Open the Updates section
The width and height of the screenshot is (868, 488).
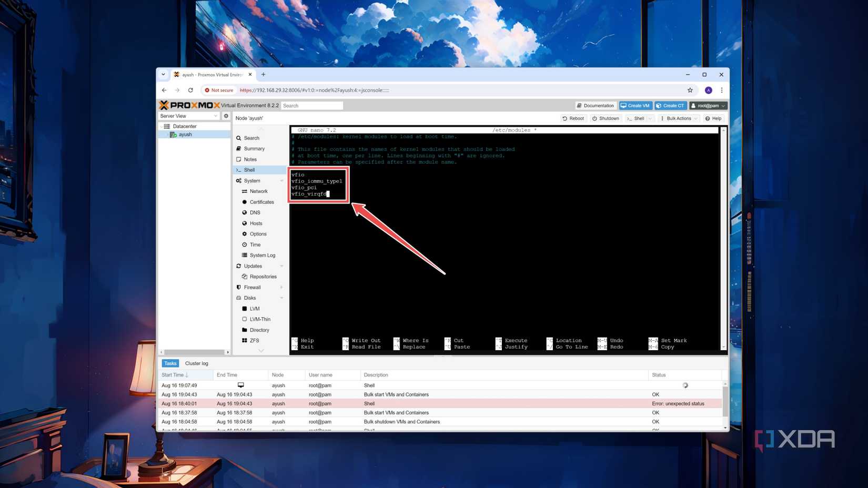pos(253,266)
